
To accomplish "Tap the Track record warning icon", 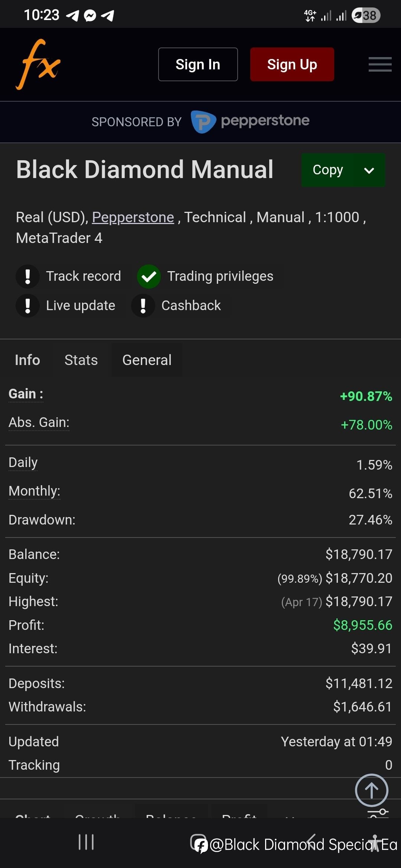I will 27,276.
